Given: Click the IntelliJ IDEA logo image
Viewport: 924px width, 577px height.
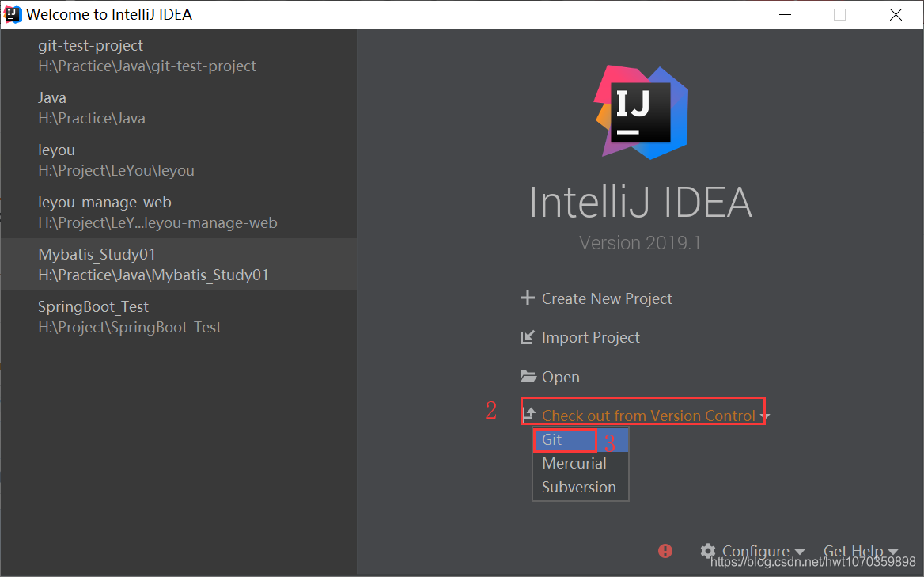Looking at the screenshot, I should pyautogui.click(x=641, y=112).
